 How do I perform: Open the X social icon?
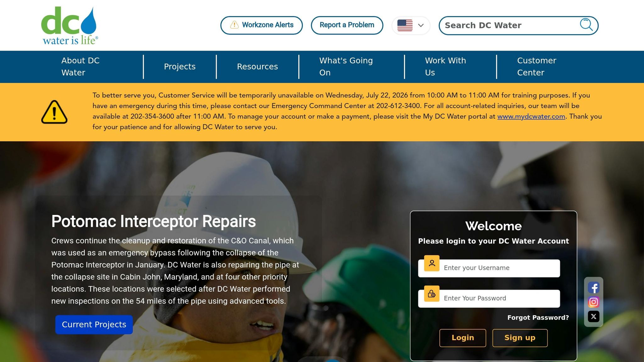(x=594, y=316)
